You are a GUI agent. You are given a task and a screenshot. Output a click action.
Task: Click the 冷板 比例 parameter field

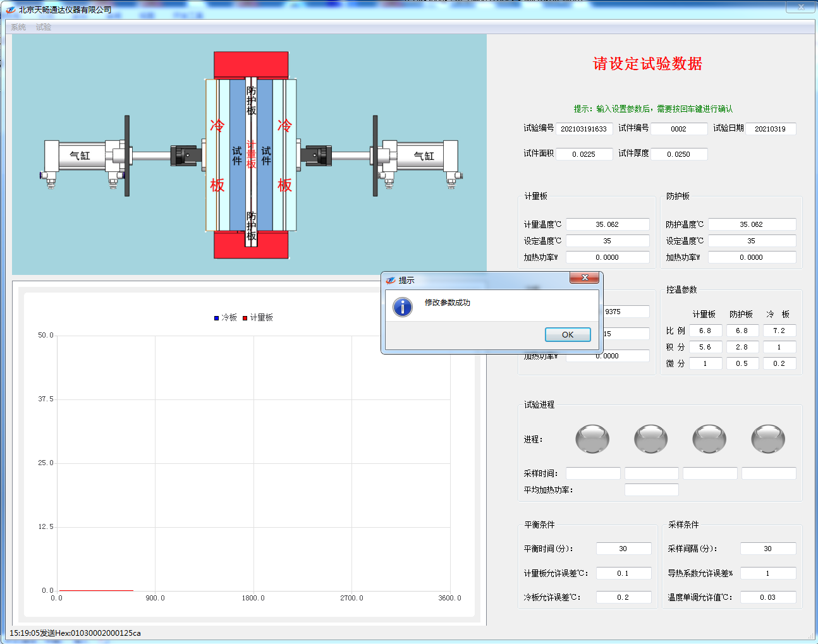779,331
